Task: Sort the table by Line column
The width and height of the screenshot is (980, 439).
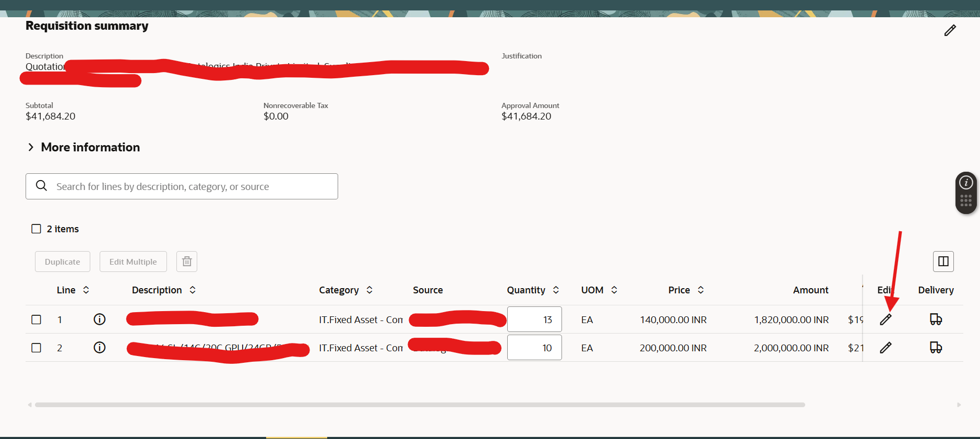Action: 86,290
